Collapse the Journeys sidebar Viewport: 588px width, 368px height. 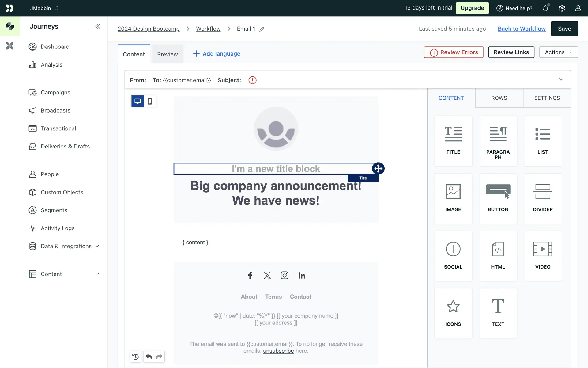pos(97,26)
